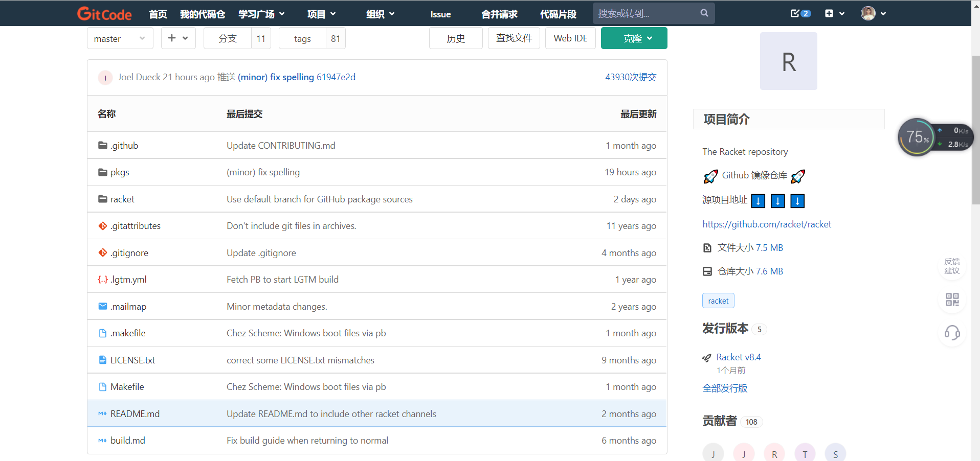Open the to-do list icon with badge 2
This screenshot has height=461, width=980.
800,13
